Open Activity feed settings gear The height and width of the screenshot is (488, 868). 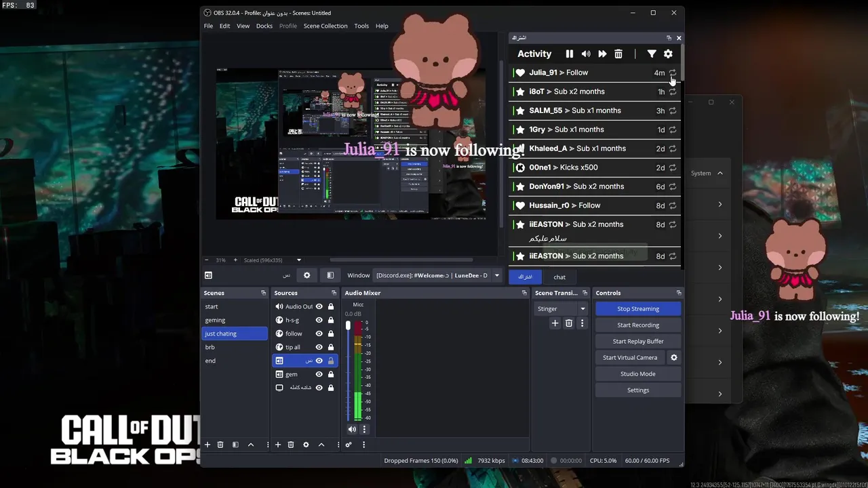tap(668, 54)
